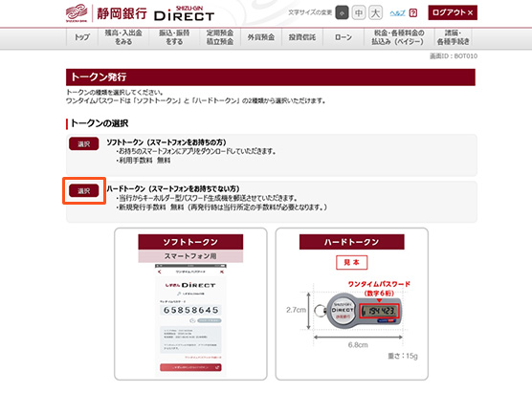Viewport: 532px width, 393px height.
Task: Open the 振込・振替をする menu
Action: point(174,37)
